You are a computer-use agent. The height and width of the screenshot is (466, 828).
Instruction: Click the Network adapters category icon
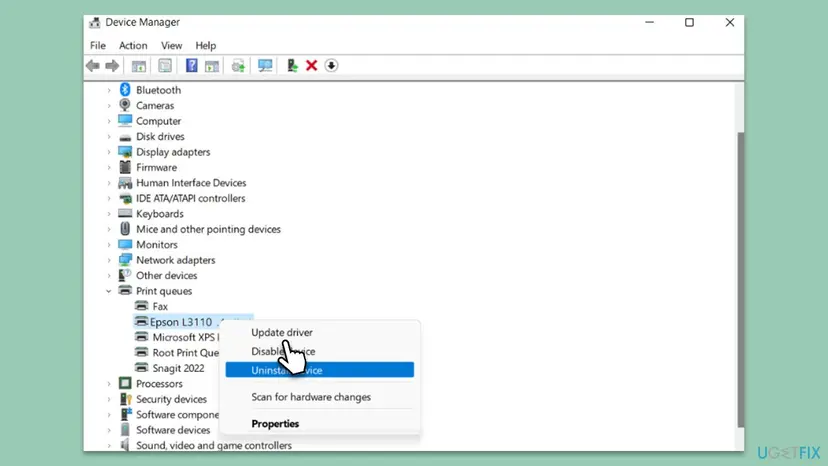coord(125,260)
